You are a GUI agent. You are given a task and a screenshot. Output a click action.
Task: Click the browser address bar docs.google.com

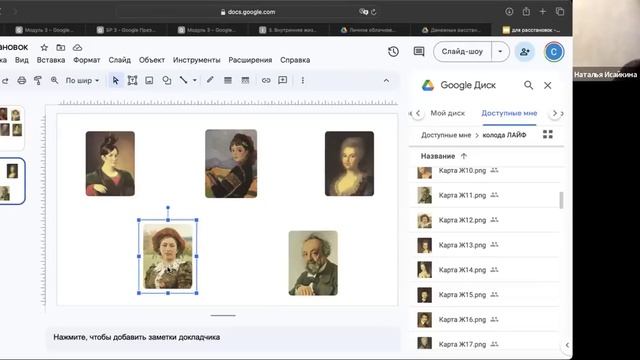click(x=248, y=12)
